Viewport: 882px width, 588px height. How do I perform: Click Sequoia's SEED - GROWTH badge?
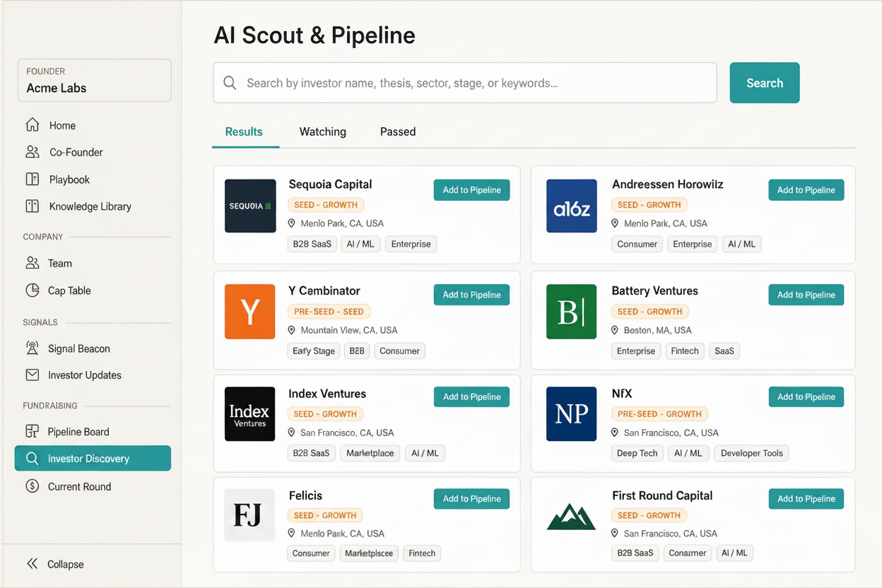pos(325,205)
